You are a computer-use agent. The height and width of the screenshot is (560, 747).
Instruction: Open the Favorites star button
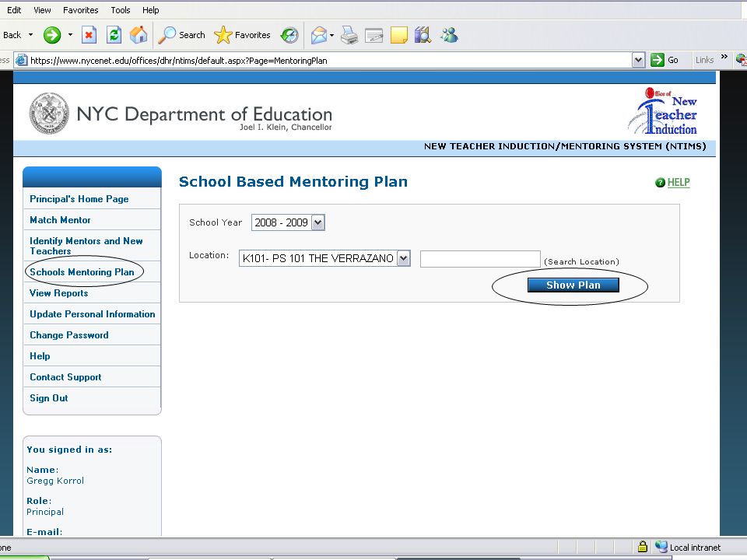pos(242,35)
